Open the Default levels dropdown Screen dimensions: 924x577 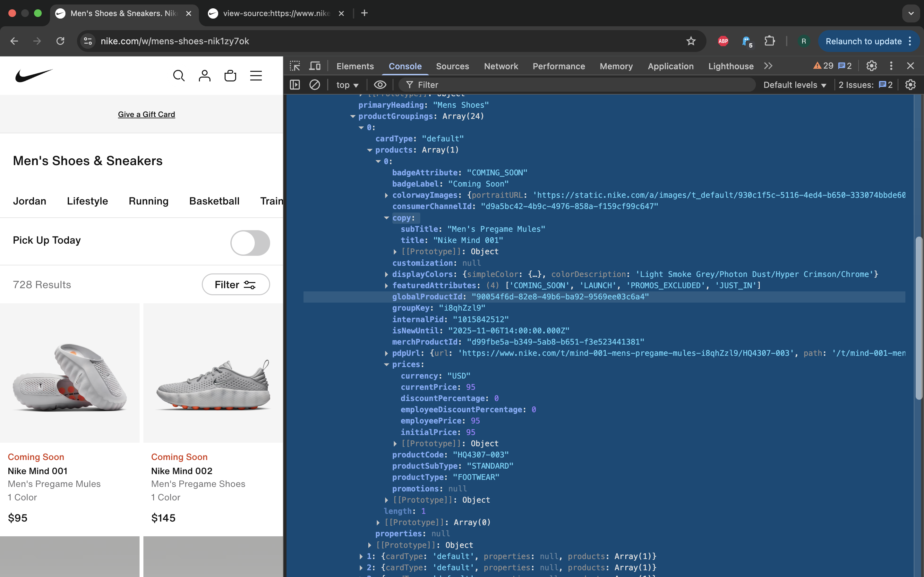(795, 85)
